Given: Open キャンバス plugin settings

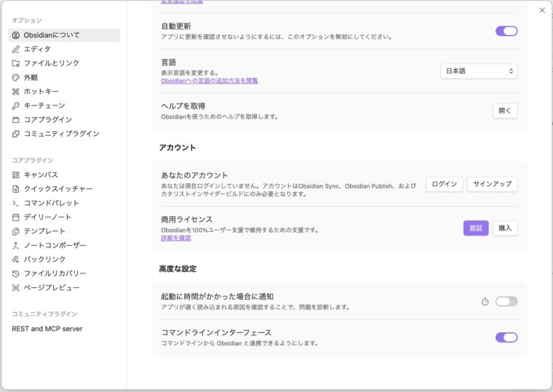Looking at the screenshot, I should tap(64, 175).
